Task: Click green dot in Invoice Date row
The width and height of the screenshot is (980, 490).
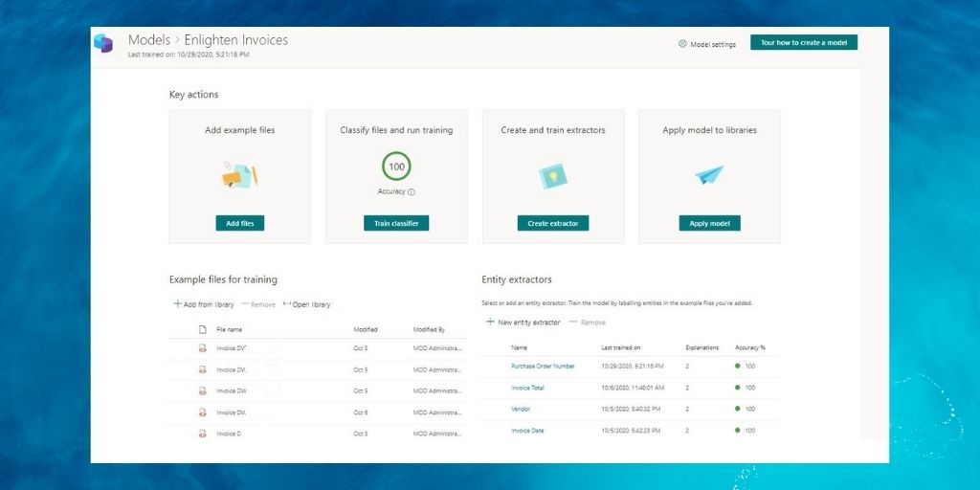Action: (738, 430)
